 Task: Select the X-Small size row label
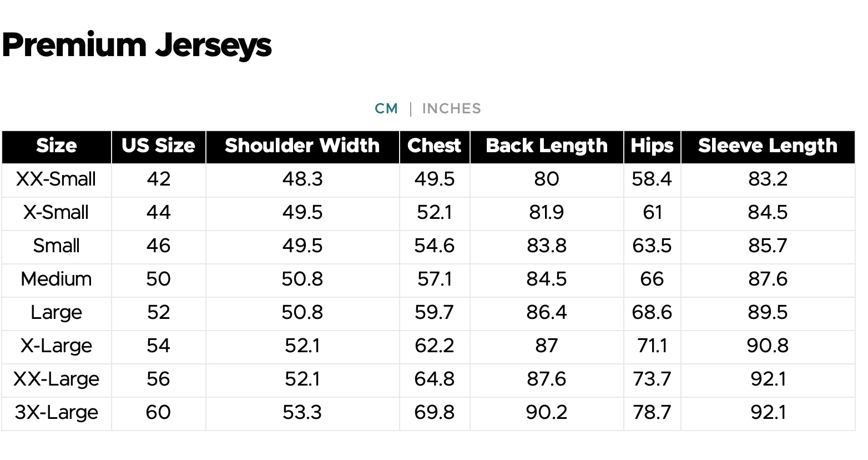[56, 213]
